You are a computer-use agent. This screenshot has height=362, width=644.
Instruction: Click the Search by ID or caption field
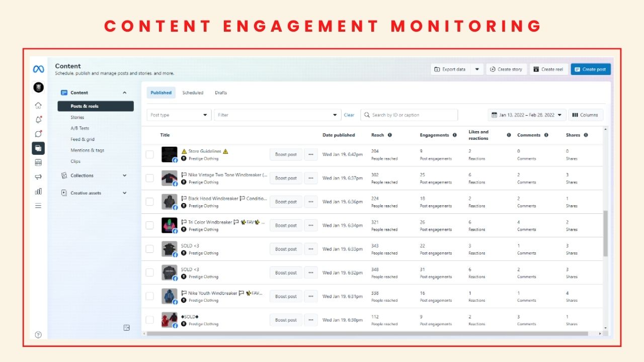(x=409, y=115)
